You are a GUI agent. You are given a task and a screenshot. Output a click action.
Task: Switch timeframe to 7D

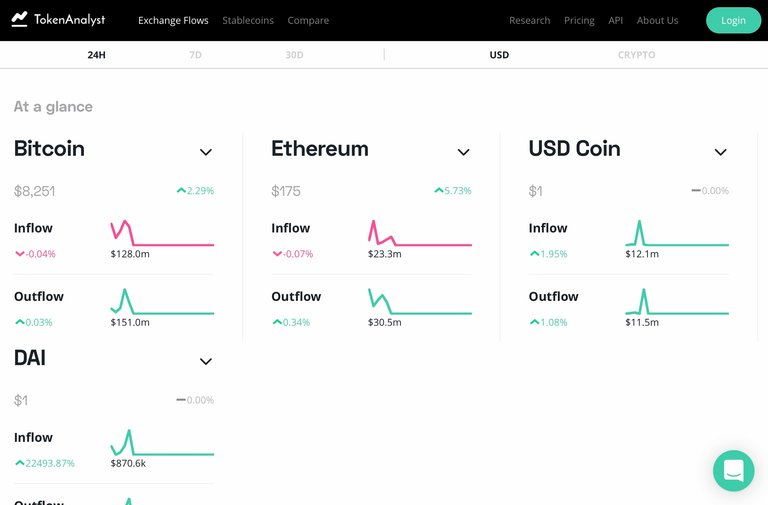tap(195, 55)
